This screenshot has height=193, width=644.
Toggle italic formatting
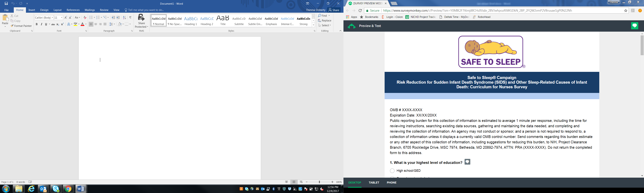click(x=41, y=24)
